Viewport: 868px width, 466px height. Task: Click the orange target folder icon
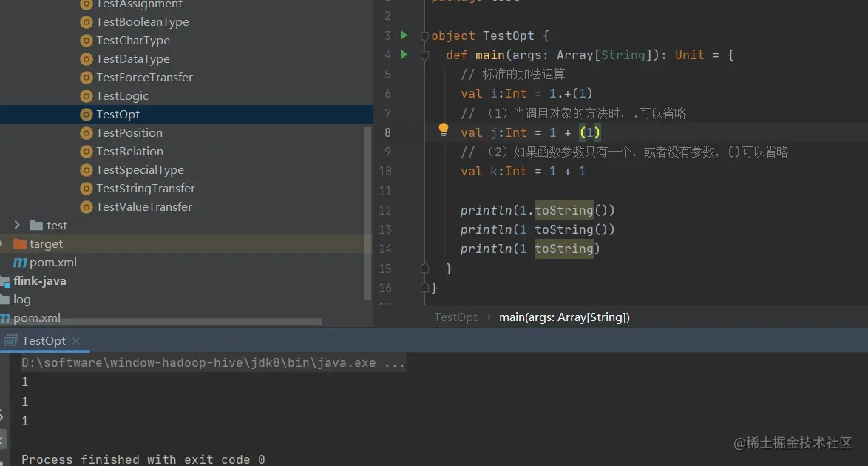(x=20, y=244)
